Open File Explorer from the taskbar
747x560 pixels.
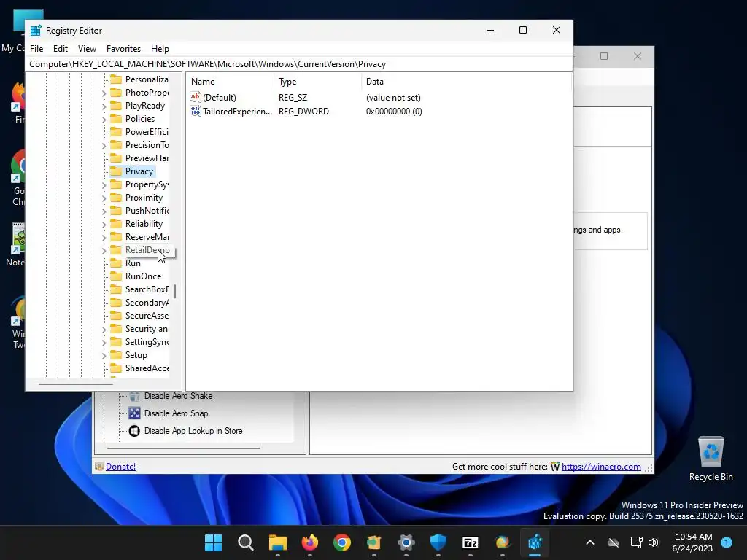pyautogui.click(x=278, y=542)
